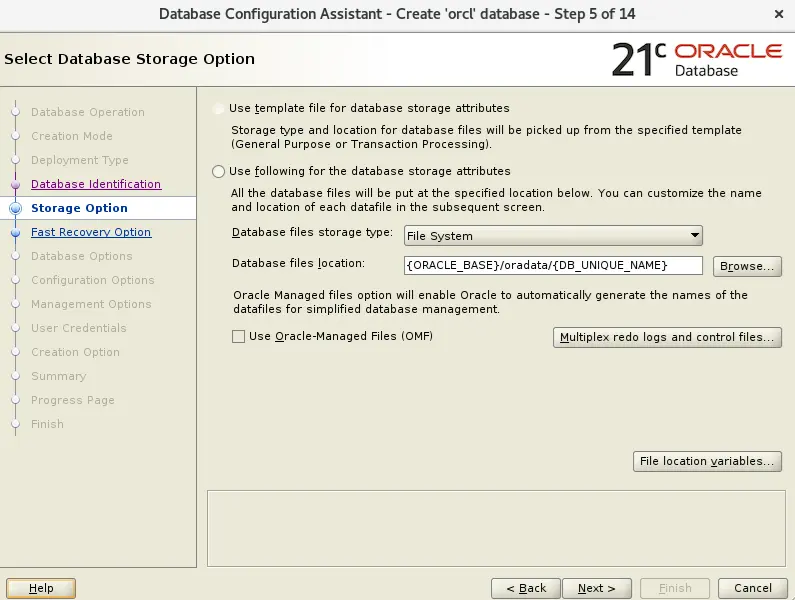Click Database Operation step label
This screenshot has width=795, height=600.
(88, 112)
